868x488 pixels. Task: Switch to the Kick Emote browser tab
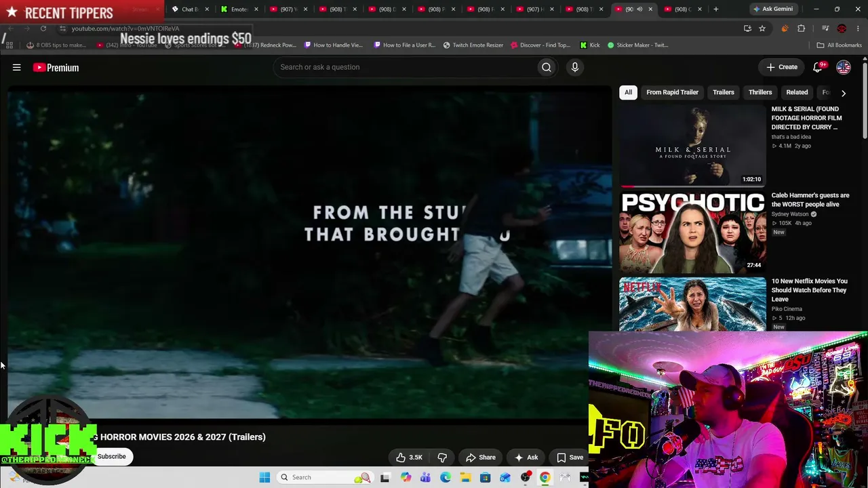[x=239, y=9]
